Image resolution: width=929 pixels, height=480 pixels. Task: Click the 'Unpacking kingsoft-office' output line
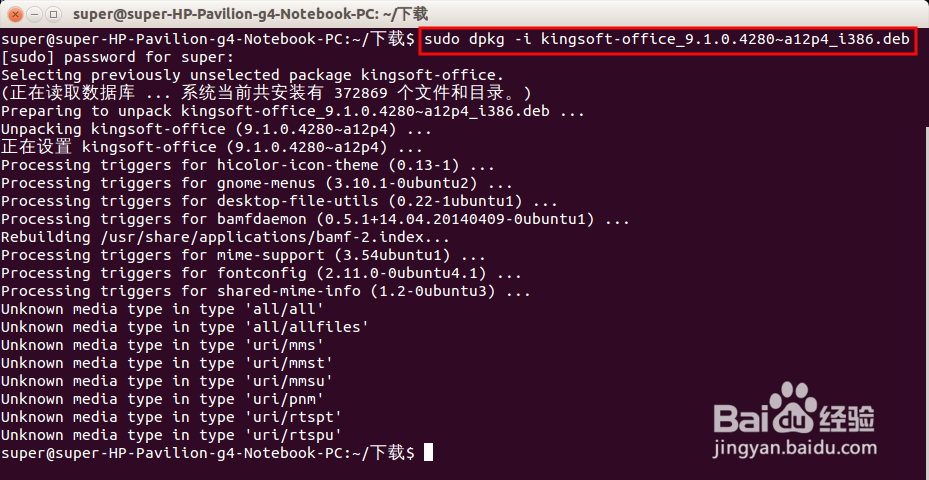[x=216, y=129]
